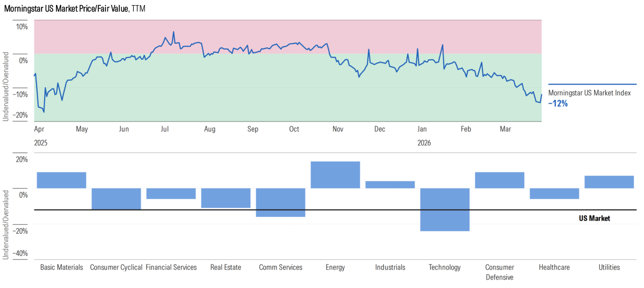Click the Utilities sector bar

tap(609, 182)
